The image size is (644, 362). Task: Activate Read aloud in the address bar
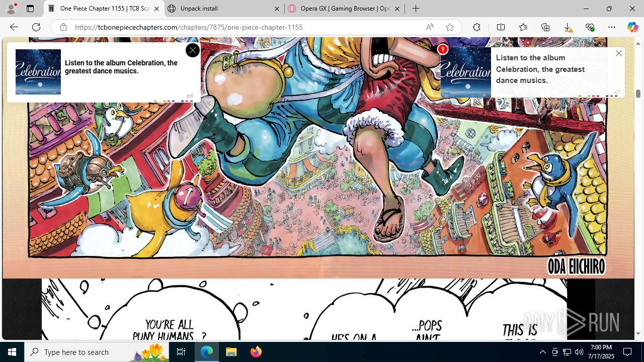[x=430, y=27]
